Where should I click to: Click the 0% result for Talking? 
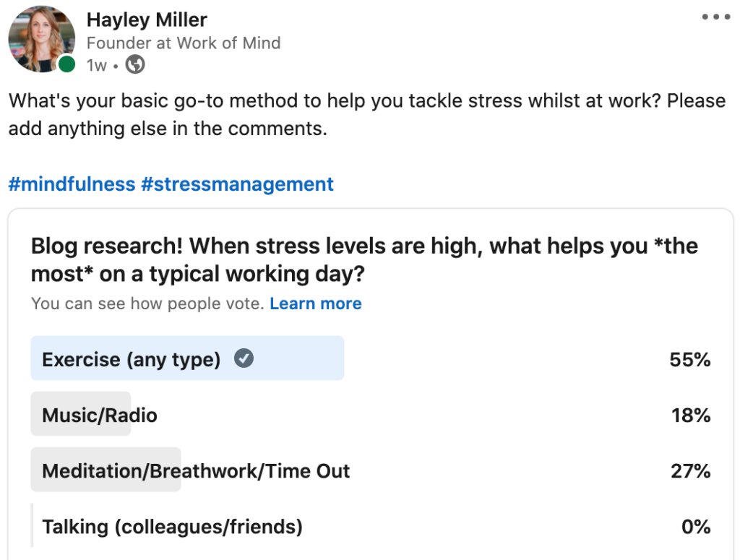696,527
